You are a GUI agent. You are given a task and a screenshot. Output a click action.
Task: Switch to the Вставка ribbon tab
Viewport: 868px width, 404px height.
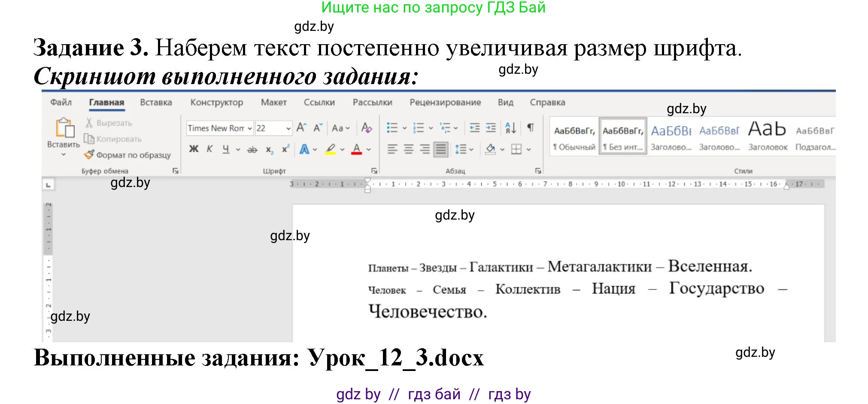coord(156,102)
